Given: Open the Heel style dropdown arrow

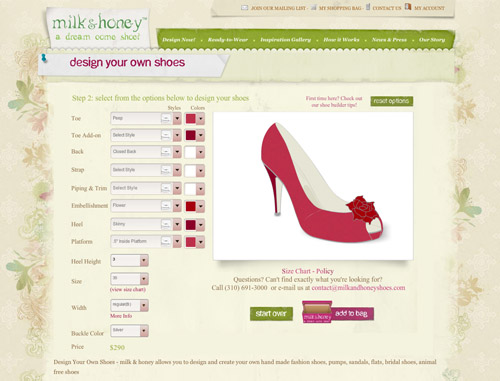Looking at the screenshot, I should pos(177,225).
